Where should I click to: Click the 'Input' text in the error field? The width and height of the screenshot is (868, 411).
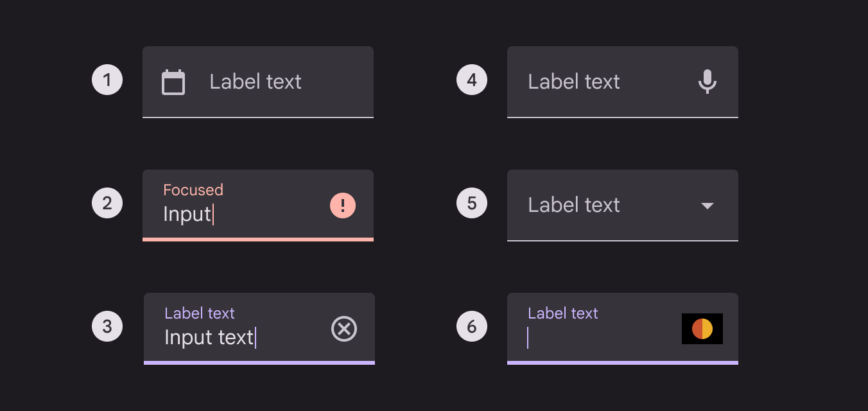pyautogui.click(x=187, y=214)
